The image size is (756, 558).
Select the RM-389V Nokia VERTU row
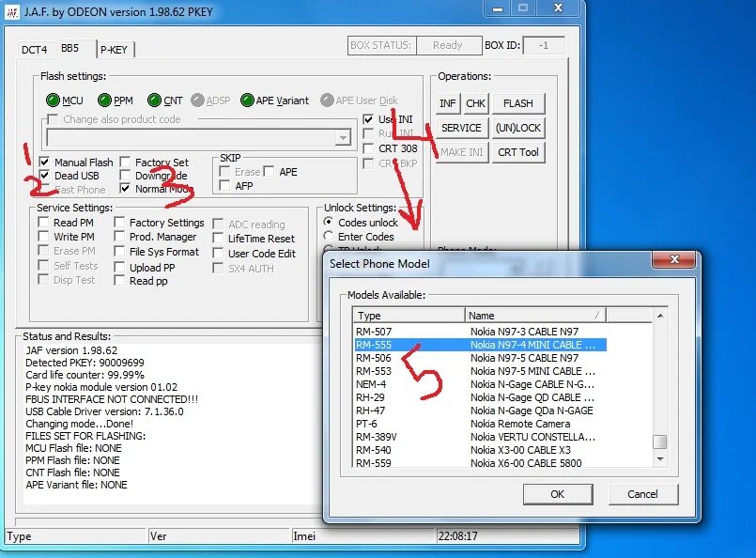point(480,437)
